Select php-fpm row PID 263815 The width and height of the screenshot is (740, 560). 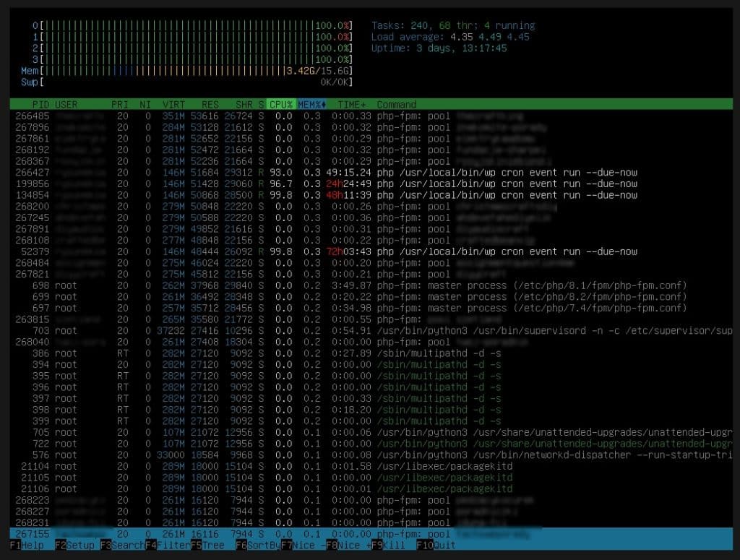click(371, 319)
